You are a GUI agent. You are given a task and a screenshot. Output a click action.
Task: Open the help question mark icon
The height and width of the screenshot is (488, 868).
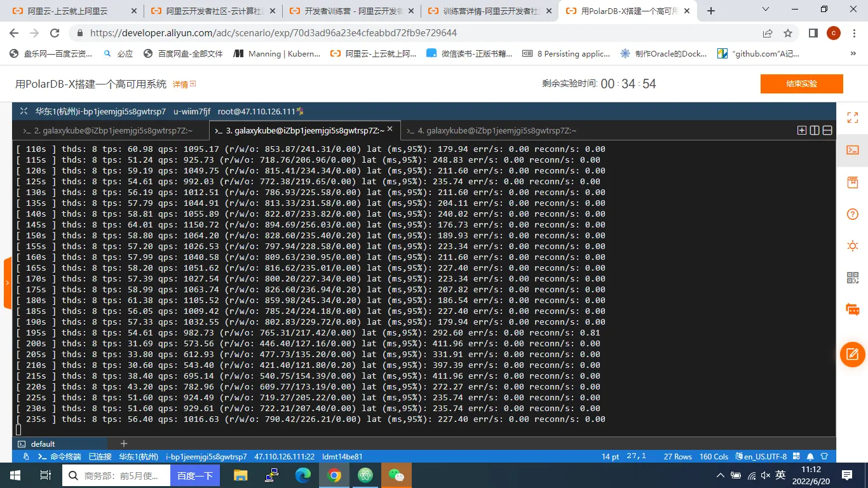[x=852, y=215]
